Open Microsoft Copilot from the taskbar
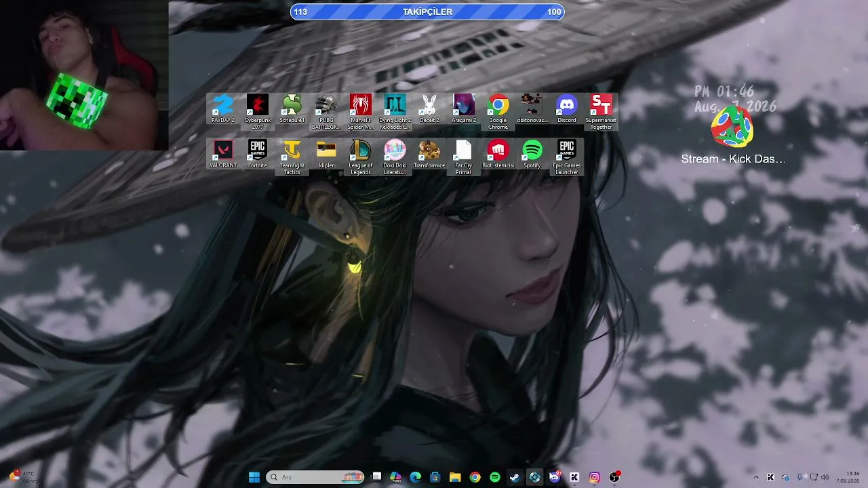The width and height of the screenshot is (868, 488). [396, 477]
